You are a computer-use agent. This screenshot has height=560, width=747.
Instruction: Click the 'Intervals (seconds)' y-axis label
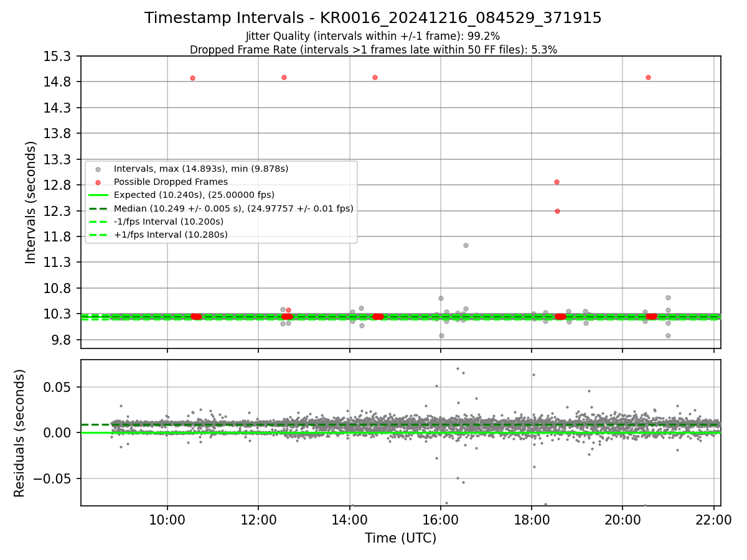point(31,202)
